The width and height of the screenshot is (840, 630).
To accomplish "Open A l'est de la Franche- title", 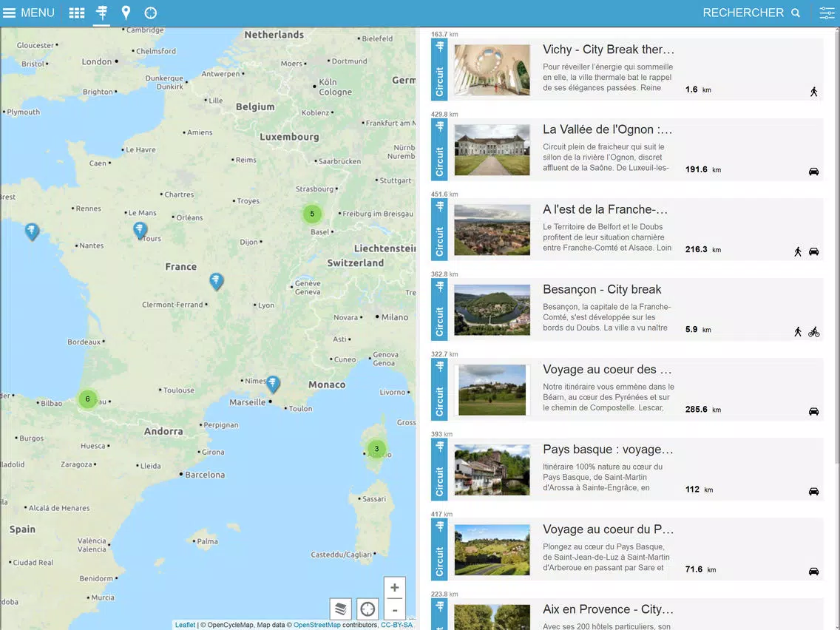I will 605,209.
